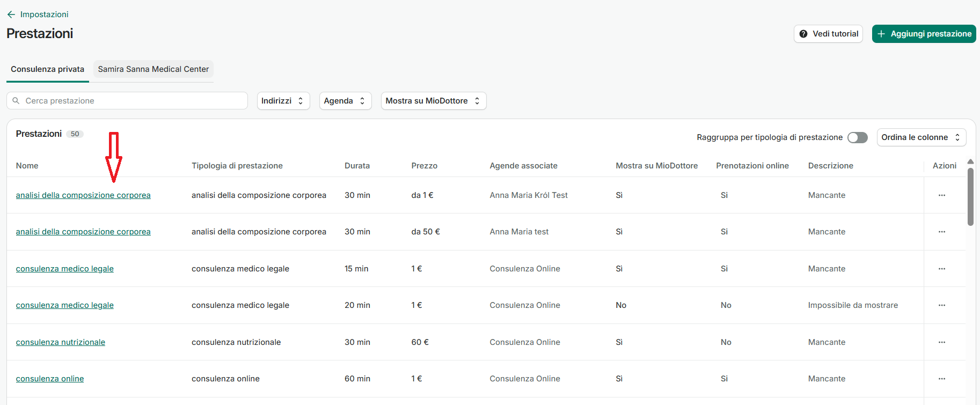
Task: Open actions menu for the da 1 € row
Action: (x=942, y=195)
